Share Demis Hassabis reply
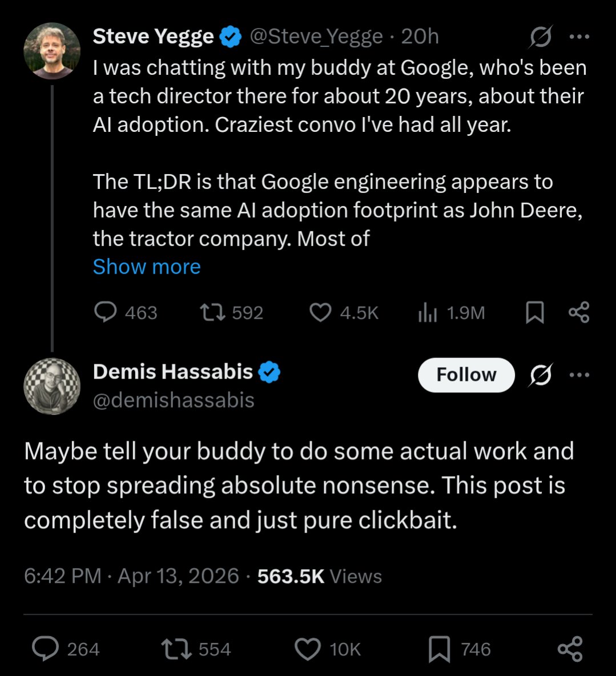 click(x=570, y=649)
